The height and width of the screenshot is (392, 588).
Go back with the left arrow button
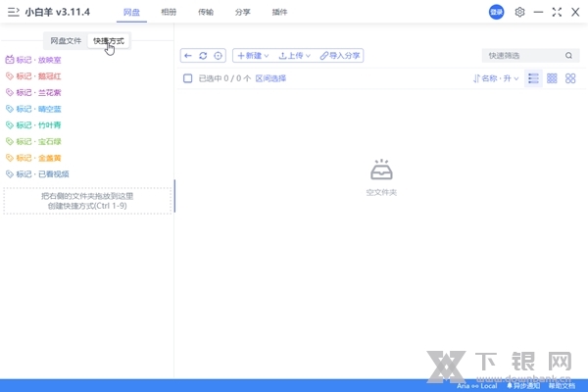188,56
